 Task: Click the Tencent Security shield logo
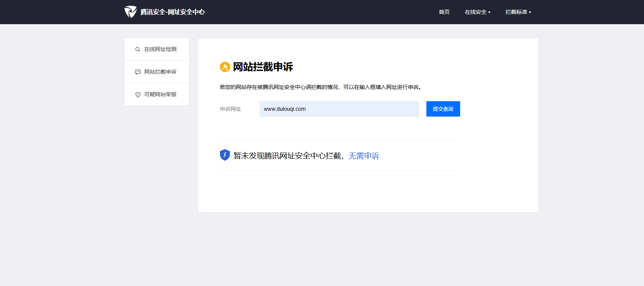pos(130,12)
